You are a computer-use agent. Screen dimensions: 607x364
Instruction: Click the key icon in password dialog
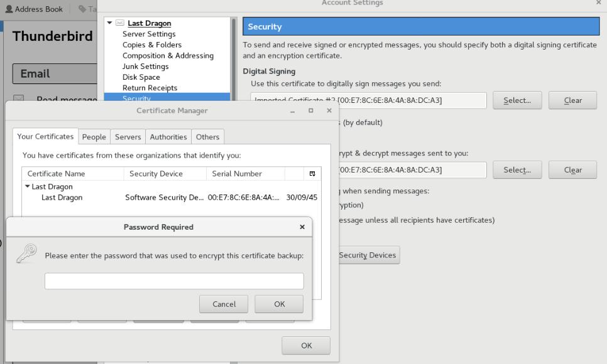coord(26,253)
